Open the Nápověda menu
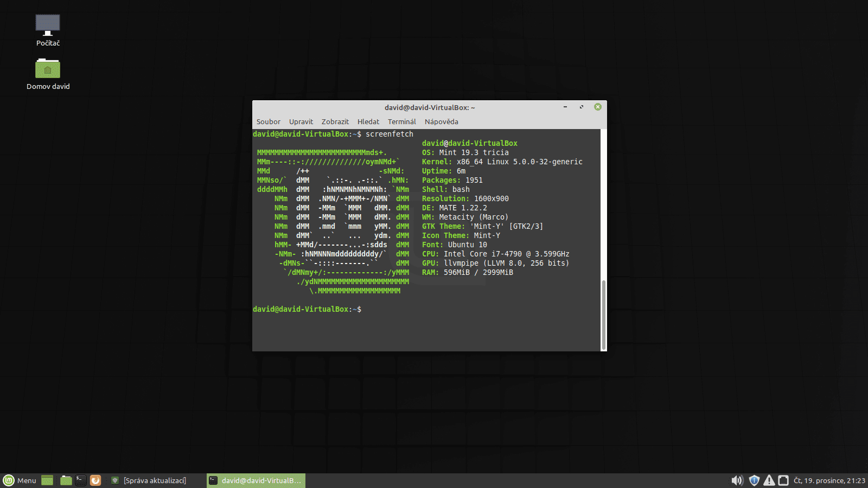This screenshot has height=488, width=868. click(441, 121)
